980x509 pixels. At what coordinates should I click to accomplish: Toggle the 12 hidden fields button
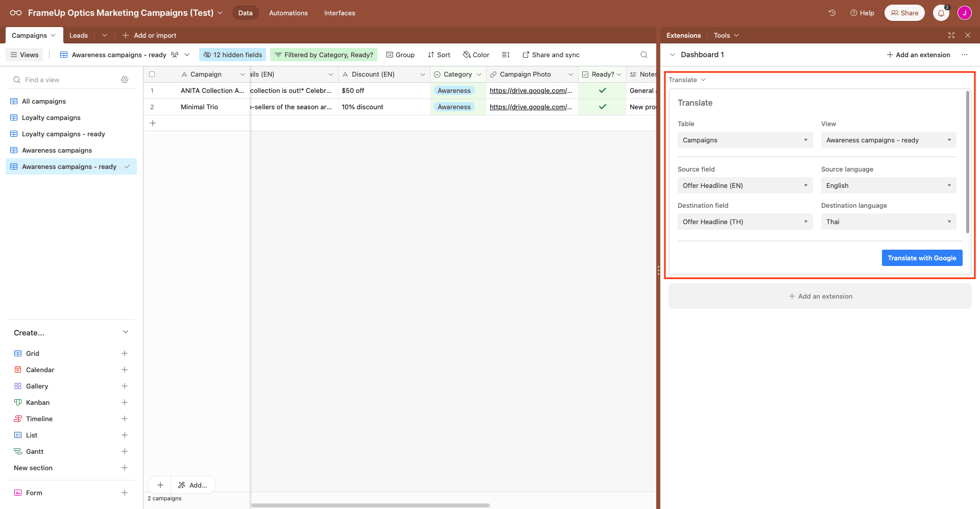tap(232, 55)
